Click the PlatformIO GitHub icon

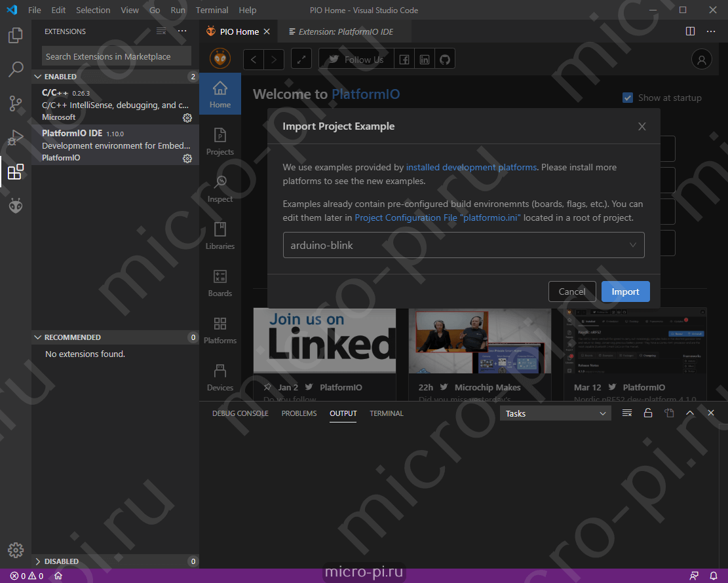[x=444, y=58]
